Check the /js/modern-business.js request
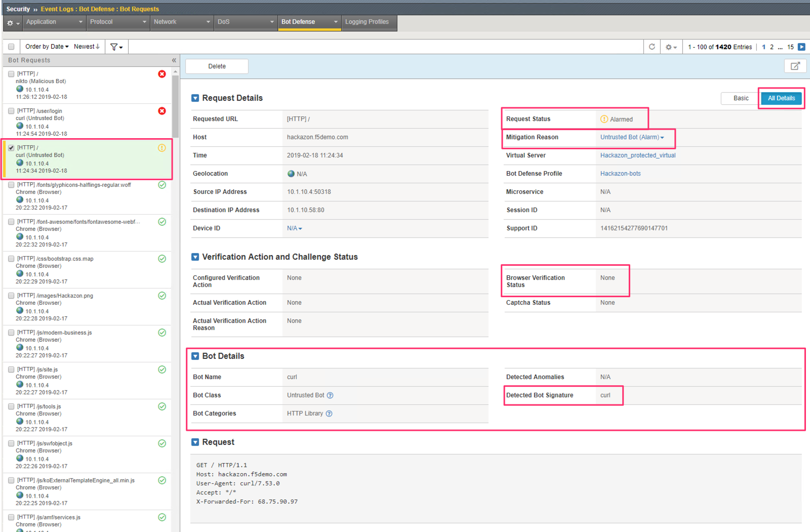Image resolution: width=810 pixels, height=532 pixels. tap(11, 333)
